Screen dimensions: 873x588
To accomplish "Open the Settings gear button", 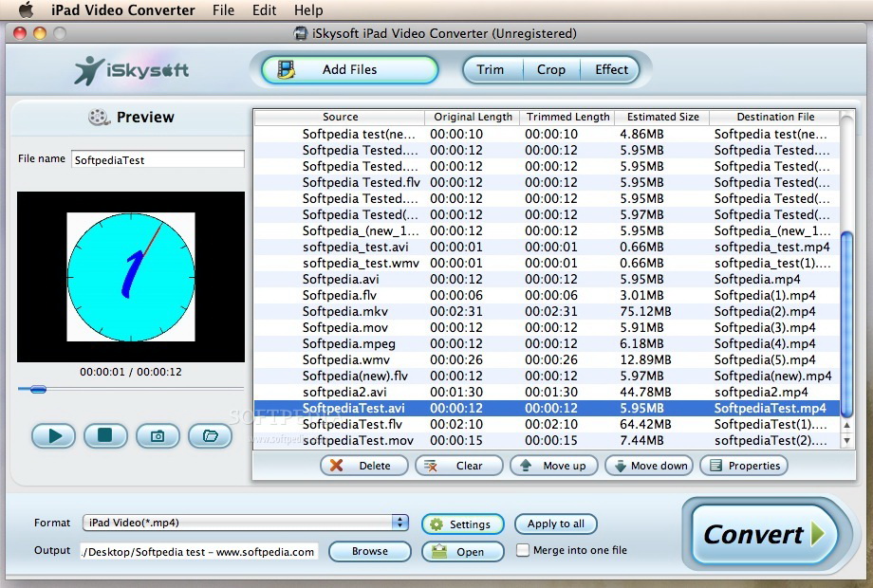I will point(461,524).
